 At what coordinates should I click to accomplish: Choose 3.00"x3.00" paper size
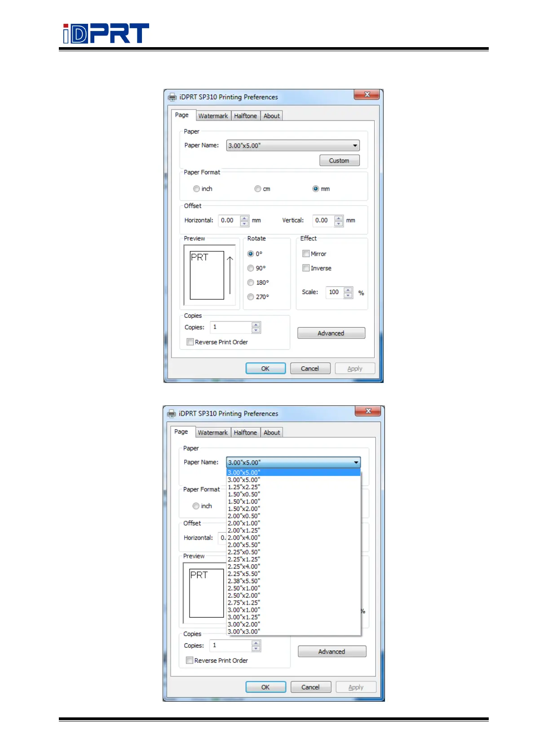click(x=293, y=632)
